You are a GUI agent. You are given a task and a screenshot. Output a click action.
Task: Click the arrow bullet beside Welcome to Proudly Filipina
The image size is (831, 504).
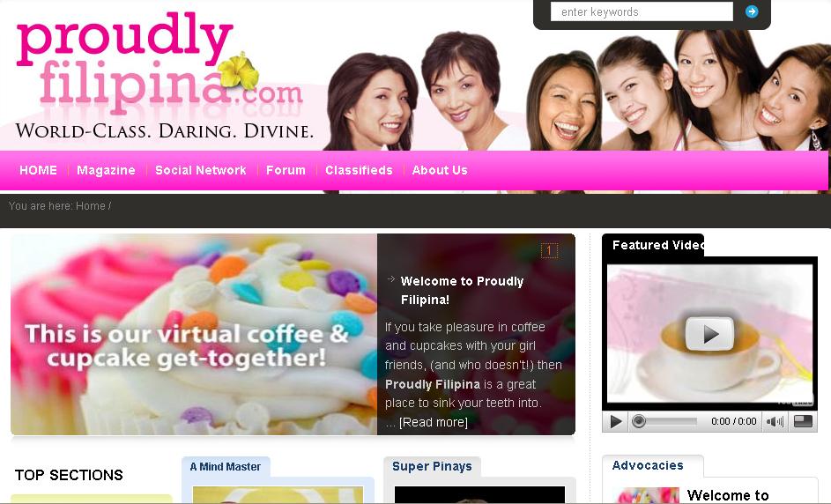click(x=391, y=278)
